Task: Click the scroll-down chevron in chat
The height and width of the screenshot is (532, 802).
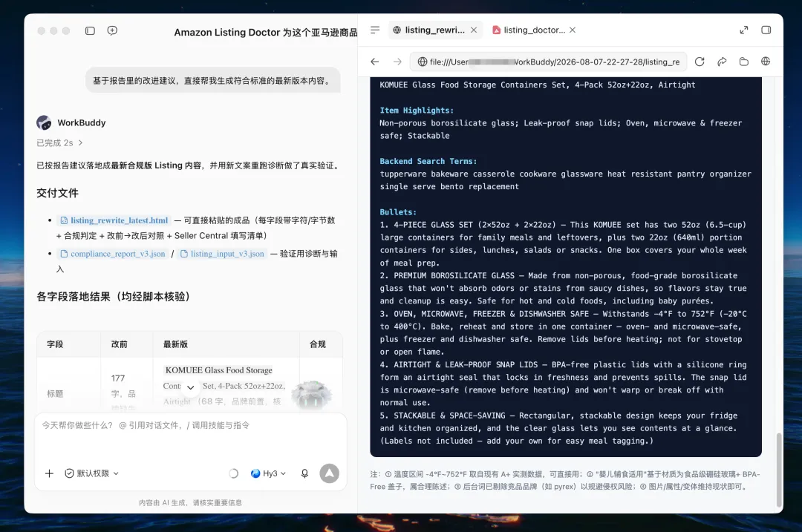Action: pos(190,387)
